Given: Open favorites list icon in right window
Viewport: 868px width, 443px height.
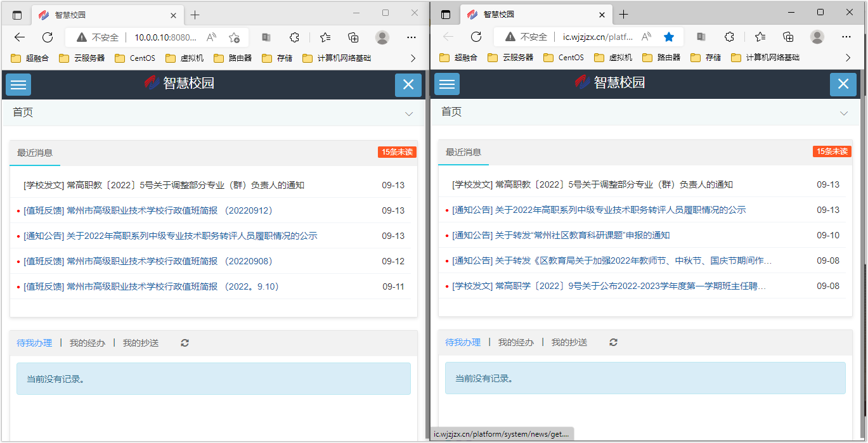Looking at the screenshot, I should (760, 37).
